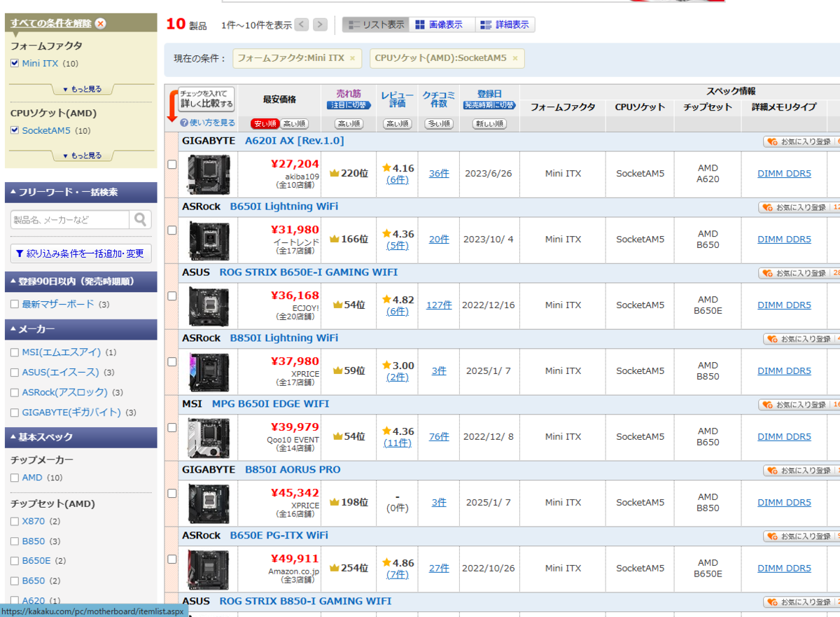Collapse the メーカー section
This screenshot has width=840, height=617.
tap(81, 329)
